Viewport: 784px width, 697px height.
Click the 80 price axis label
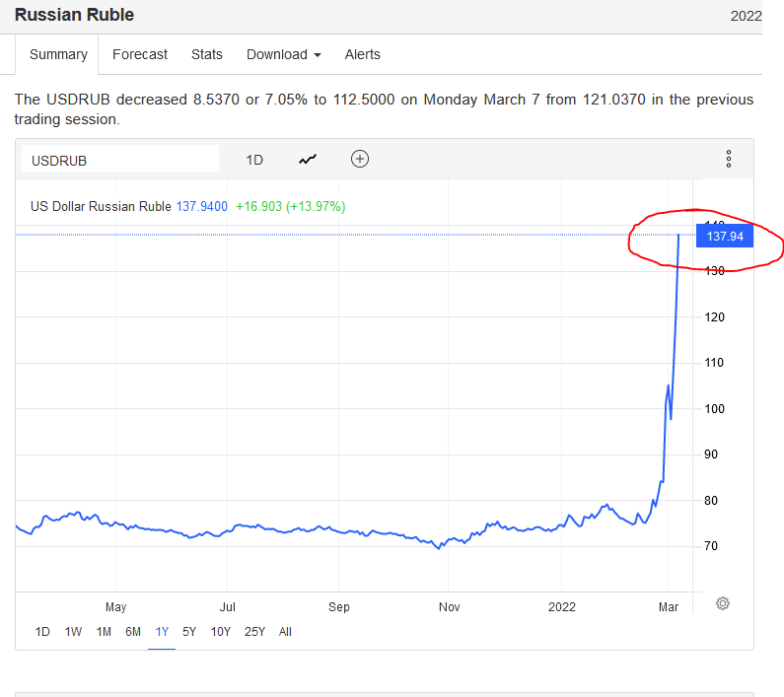click(x=710, y=501)
